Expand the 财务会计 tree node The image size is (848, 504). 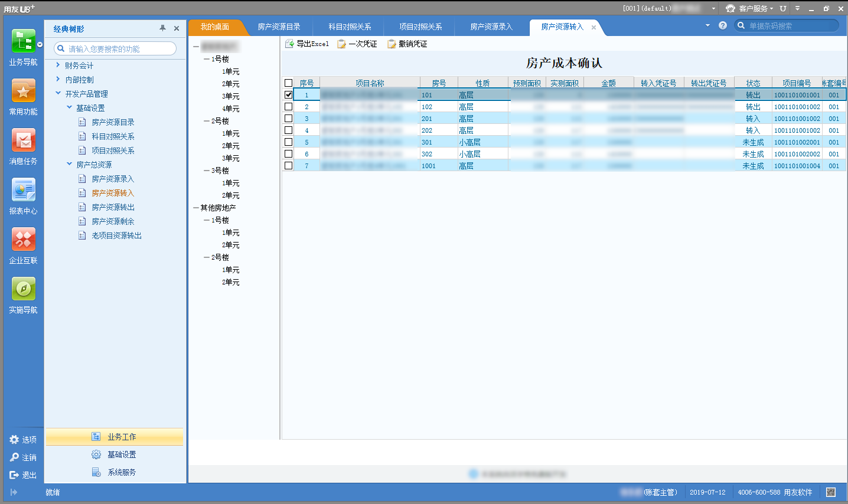[58, 65]
